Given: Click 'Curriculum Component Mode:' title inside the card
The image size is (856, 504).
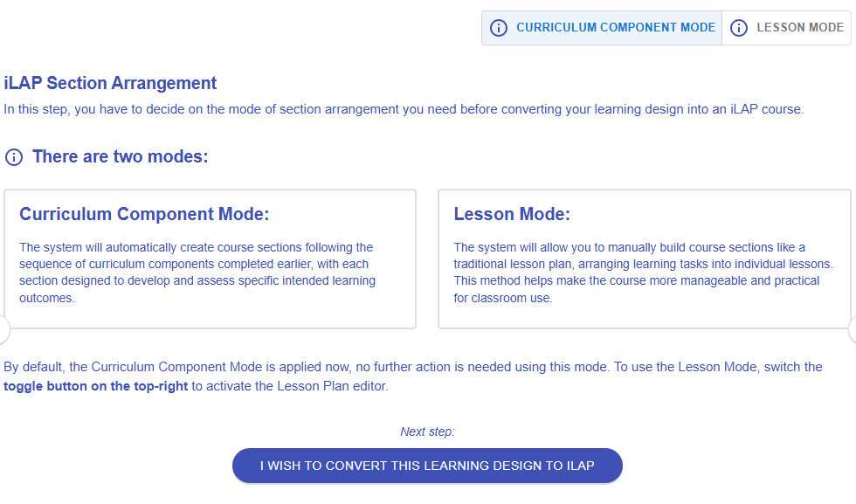Looking at the screenshot, I should tap(144, 214).
